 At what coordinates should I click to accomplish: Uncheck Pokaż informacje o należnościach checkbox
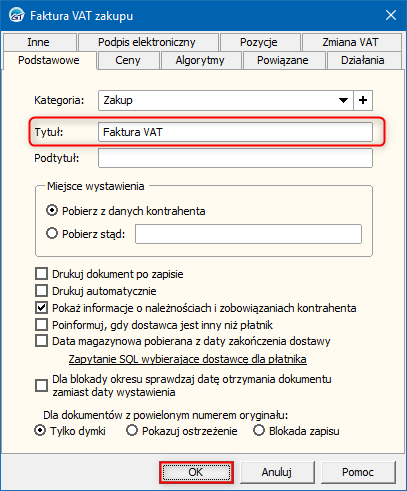41,308
